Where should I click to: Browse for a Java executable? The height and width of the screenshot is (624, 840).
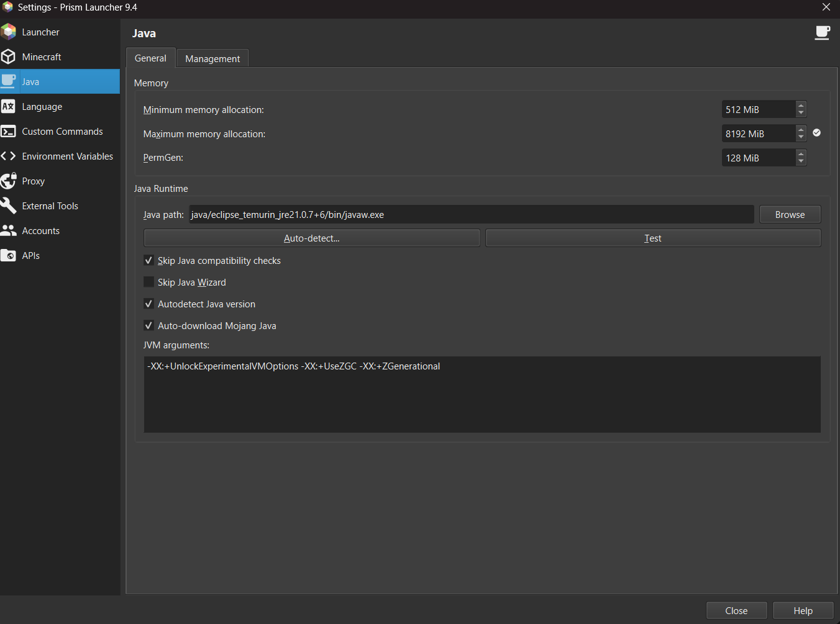(x=790, y=214)
